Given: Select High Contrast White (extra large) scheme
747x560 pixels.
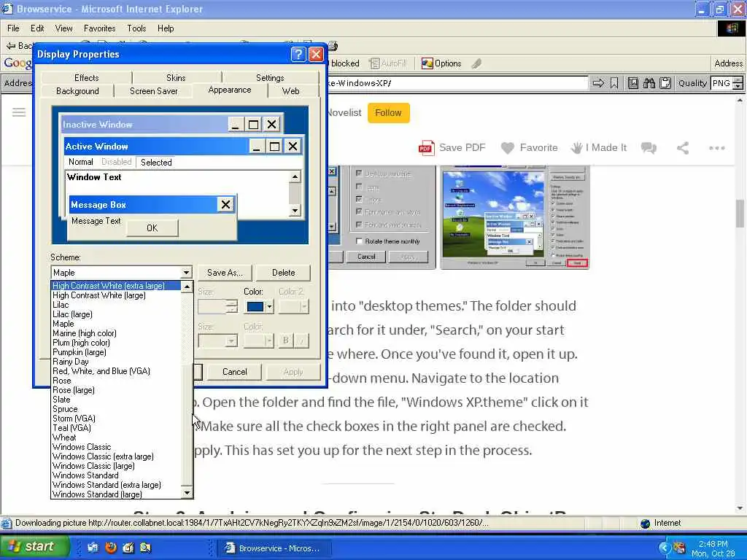Looking at the screenshot, I should click(116, 286).
